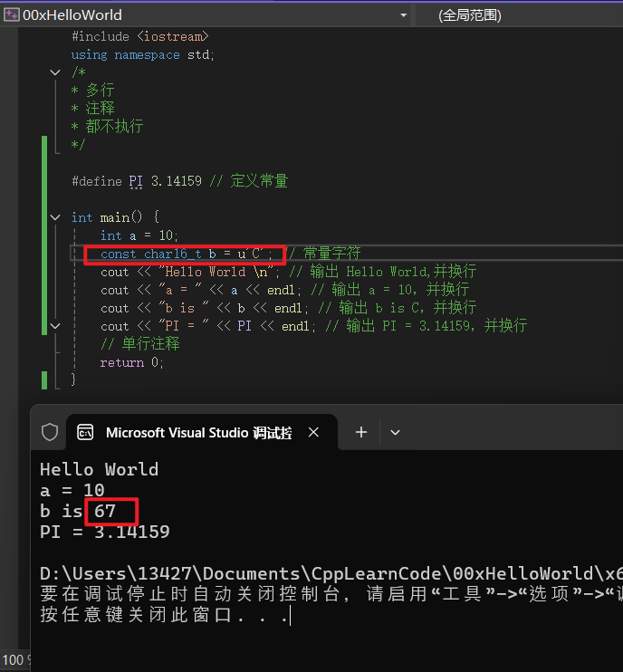This screenshot has width=623, height=672.
Task: Close the Microsoft Visual Studio debug console tab
Action: [313, 432]
